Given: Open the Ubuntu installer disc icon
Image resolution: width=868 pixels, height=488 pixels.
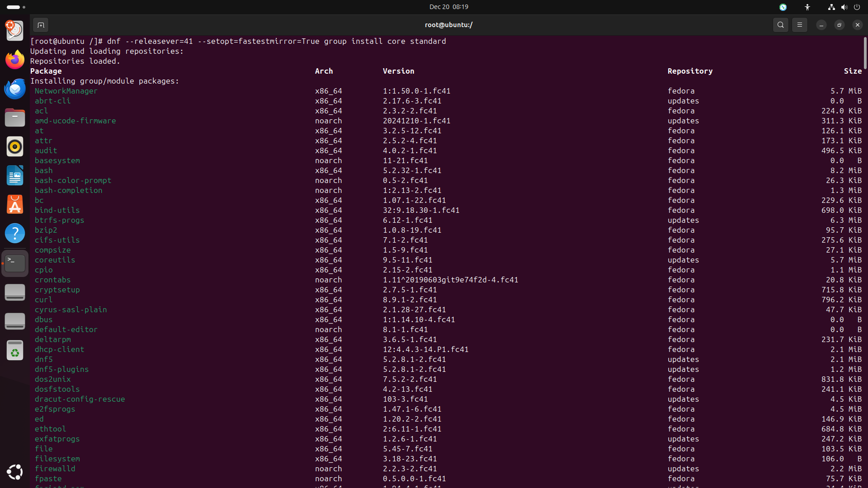Looking at the screenshot, I should (15, 31).
